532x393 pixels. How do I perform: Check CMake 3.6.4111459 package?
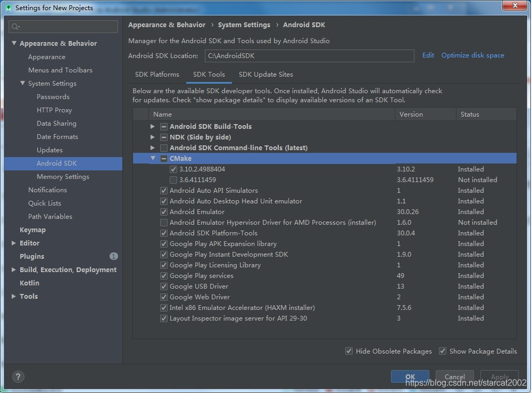pyautogui.click(x=173, y=179)
